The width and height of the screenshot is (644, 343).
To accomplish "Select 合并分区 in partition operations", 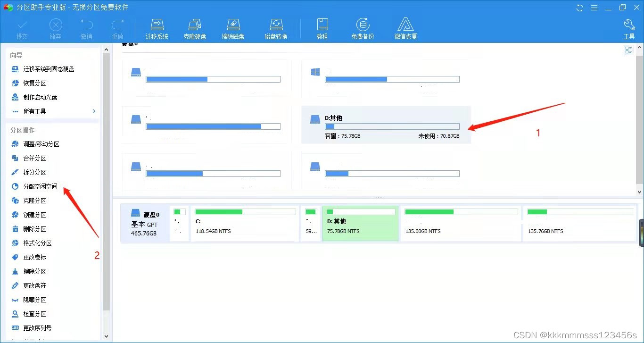I will (34, 158).
